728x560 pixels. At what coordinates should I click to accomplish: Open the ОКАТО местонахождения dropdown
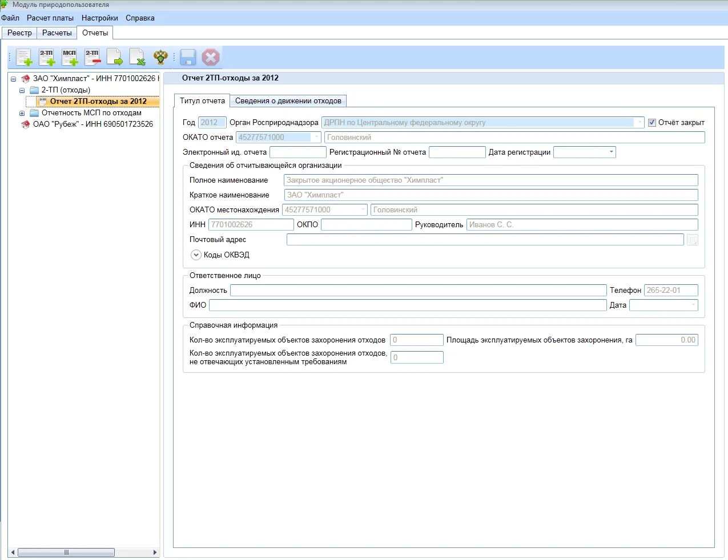point(363,210)
